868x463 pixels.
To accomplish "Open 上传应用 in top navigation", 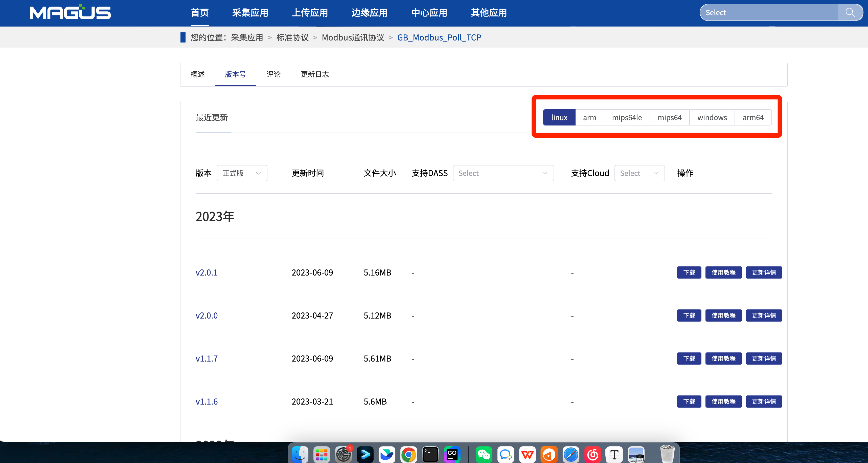I will coord(310,13).
